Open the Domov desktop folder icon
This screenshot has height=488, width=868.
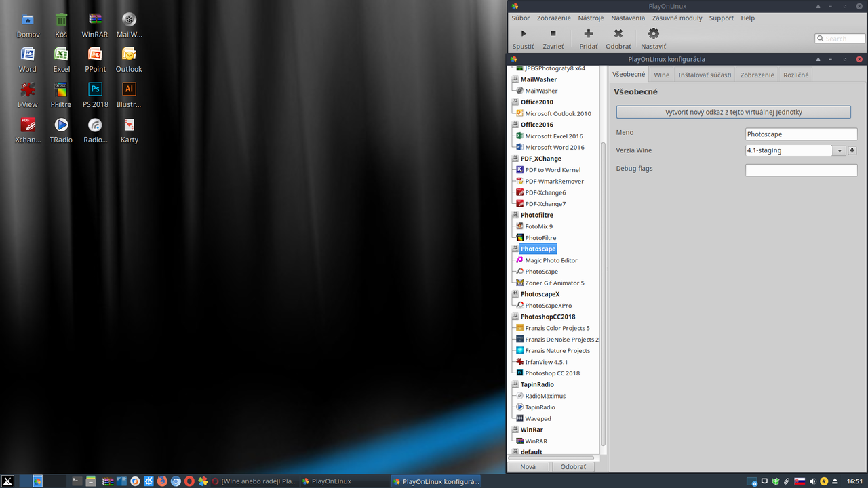pos(28,20)
